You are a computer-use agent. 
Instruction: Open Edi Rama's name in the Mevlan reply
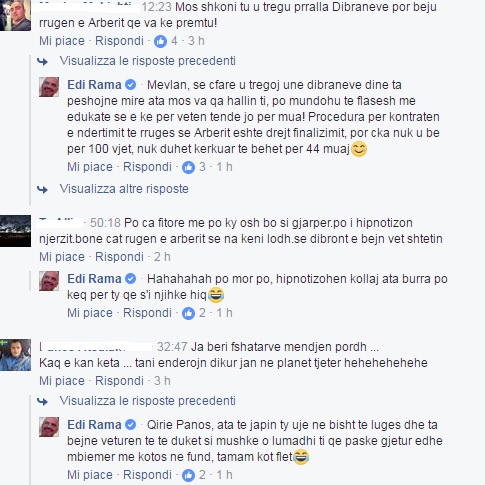coord(94,85)
